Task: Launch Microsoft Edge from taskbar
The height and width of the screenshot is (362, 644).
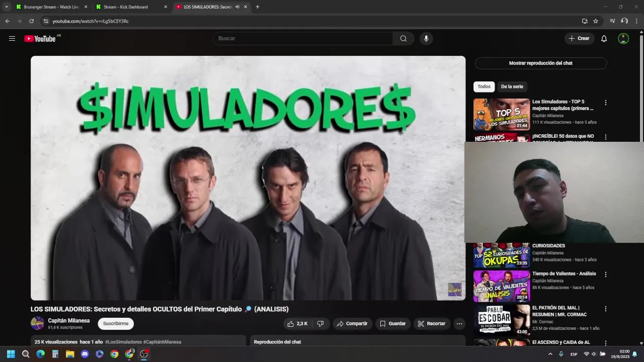Action: 41,354
